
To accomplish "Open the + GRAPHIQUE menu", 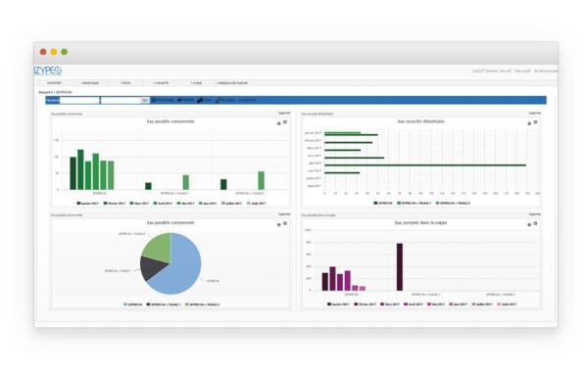I will pyautogui.click(x=89, y=83).
